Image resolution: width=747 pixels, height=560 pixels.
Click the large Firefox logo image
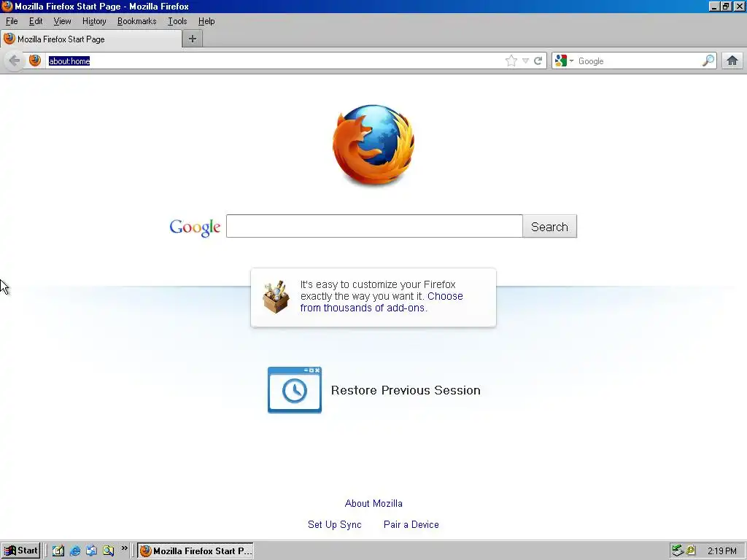coord(373,145)
